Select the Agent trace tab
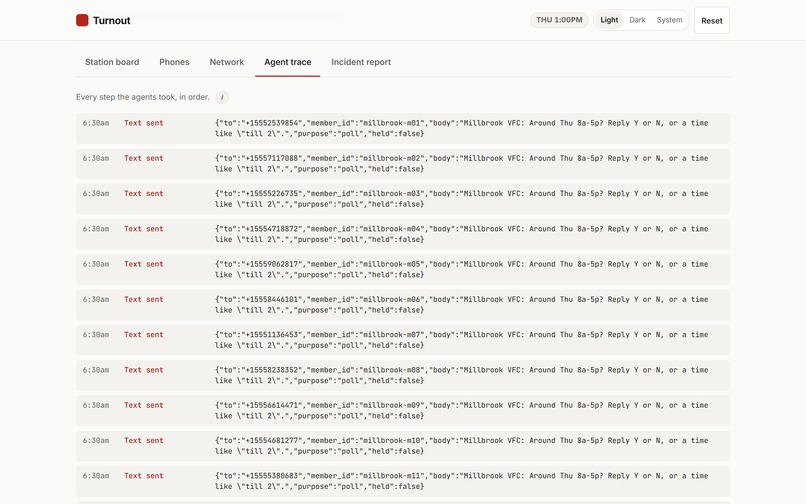 click(x=287, y=62)
